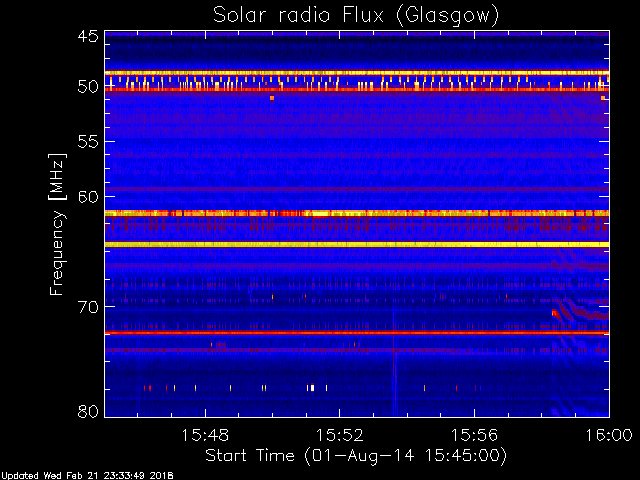This screenshot has width=640, height=480.
Task: Click the 'Solar radio Flux (Glasgow)' title
Action: tap(356, 16)
